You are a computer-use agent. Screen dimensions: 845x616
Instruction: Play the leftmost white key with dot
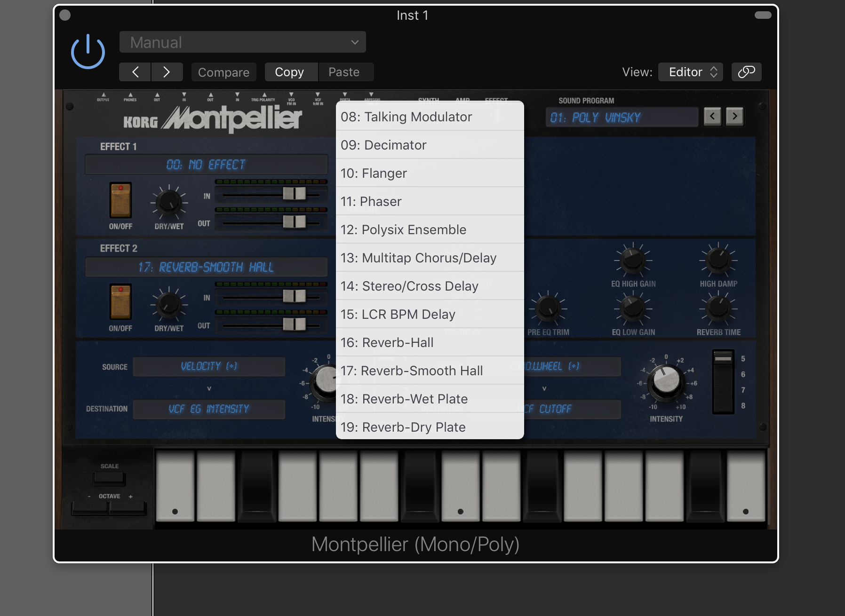pos(175,486)
